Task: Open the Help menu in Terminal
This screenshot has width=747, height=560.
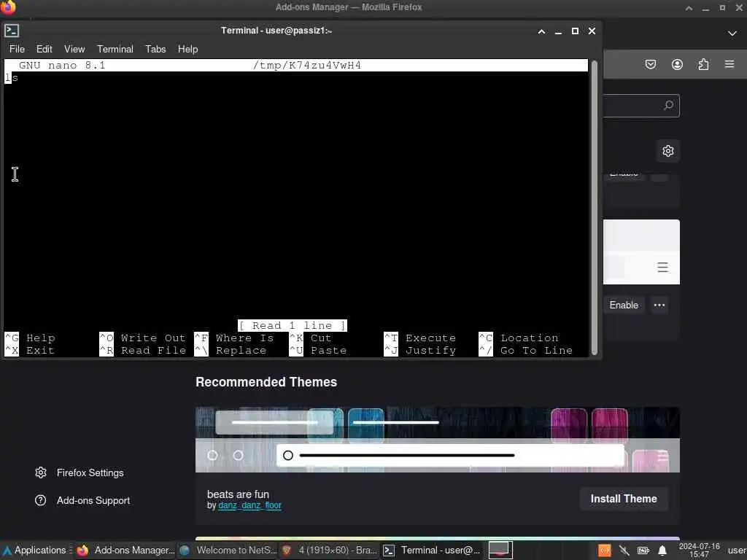Action: [187, 49]
